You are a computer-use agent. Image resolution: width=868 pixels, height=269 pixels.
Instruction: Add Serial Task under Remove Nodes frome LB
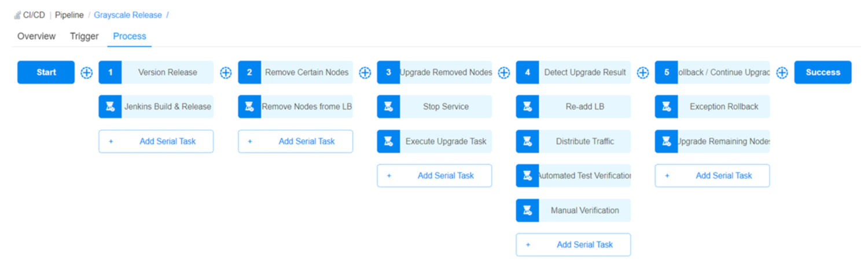295,141
